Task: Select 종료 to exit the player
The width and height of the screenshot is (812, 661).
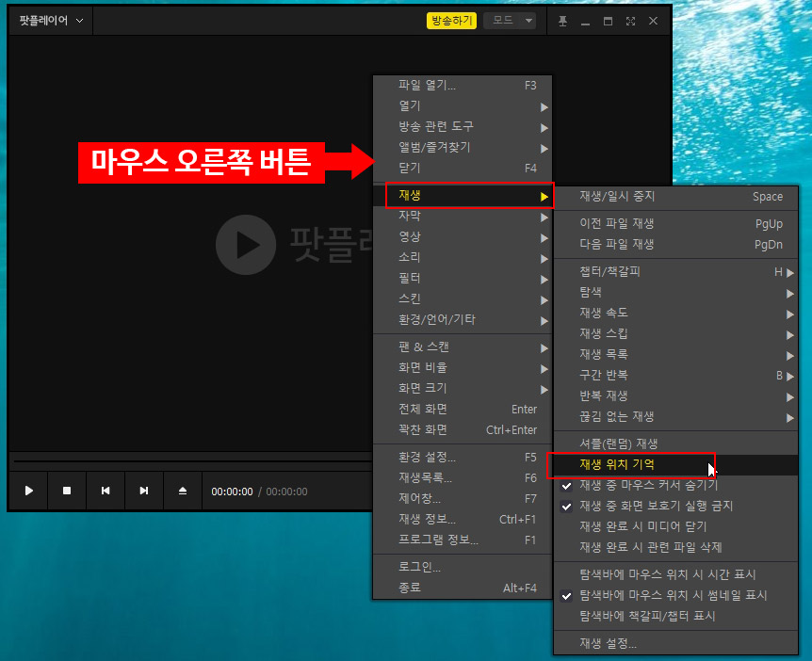Action: (x=463, y=588)
